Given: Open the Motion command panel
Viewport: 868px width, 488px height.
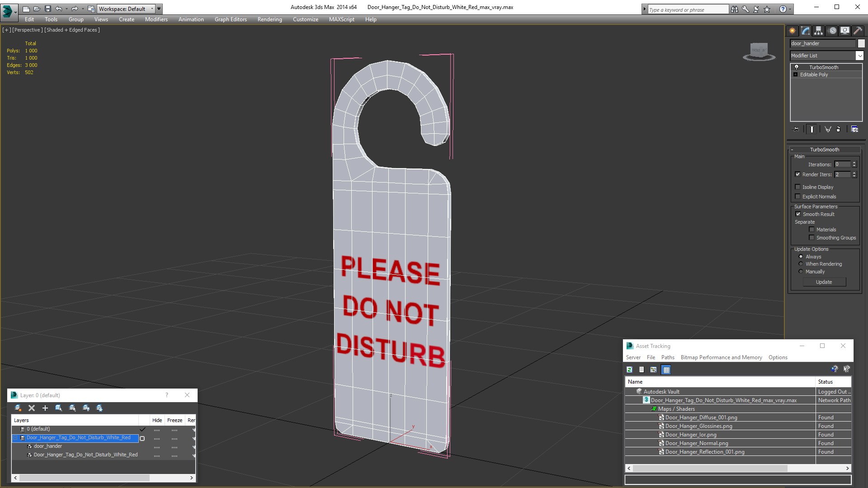Looking at the screenshot, I should pos(832,31).
